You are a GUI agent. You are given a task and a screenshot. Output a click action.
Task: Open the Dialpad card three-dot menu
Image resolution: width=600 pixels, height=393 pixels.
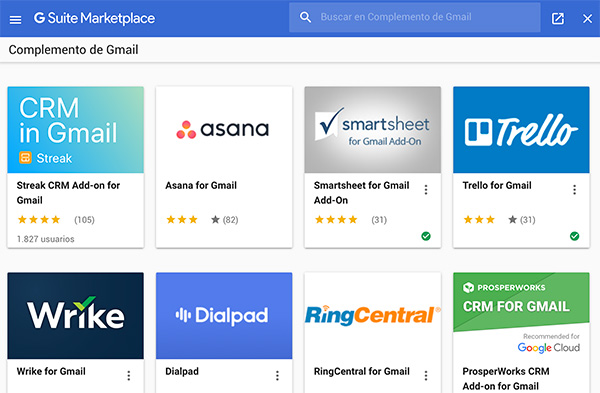point(277,376)
